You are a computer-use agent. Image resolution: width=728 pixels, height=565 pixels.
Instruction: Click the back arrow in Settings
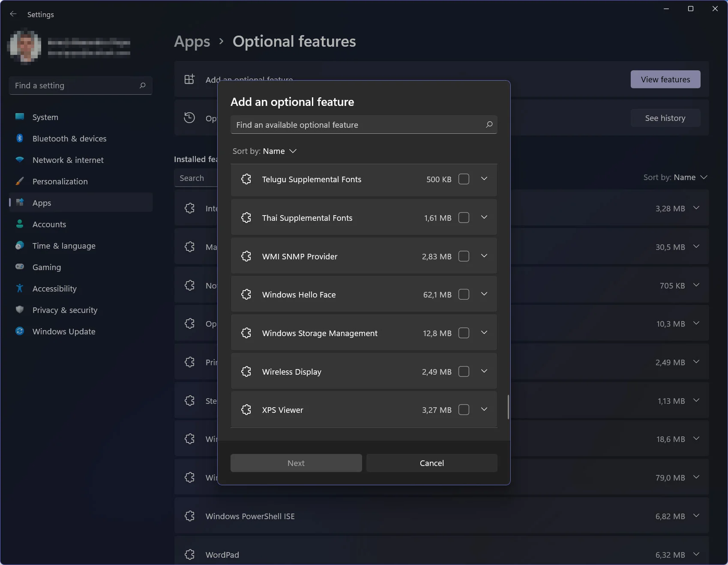click(13, 14)
